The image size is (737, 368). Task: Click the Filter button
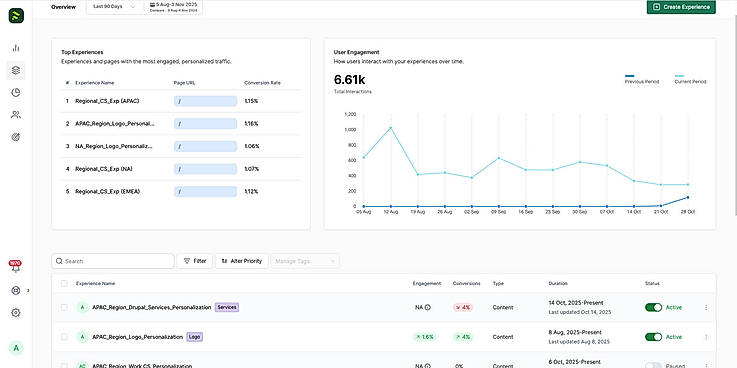point(195,261)
